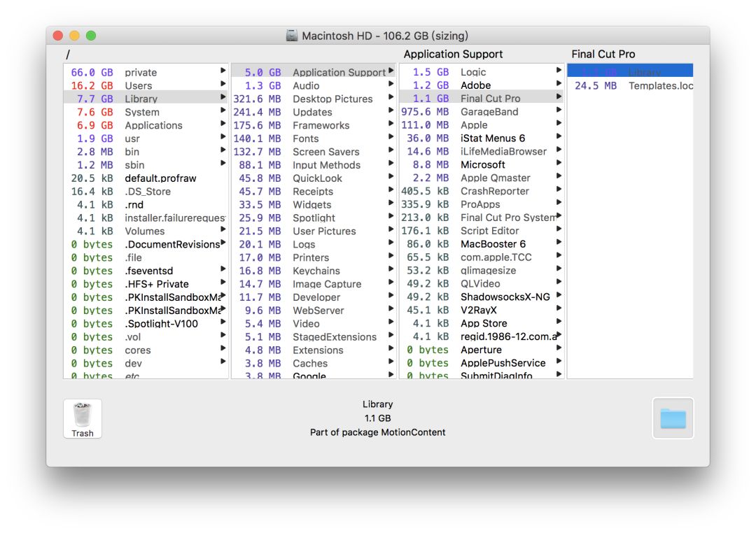Select the Frameworks folder row
The image size is (756, 533).
[x=314, y=125]
